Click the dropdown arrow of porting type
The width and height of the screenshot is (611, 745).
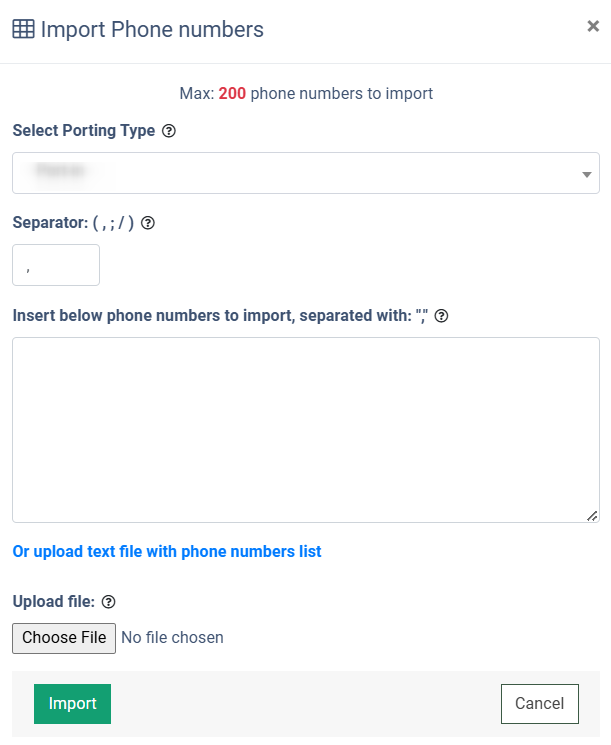[587, 175]
